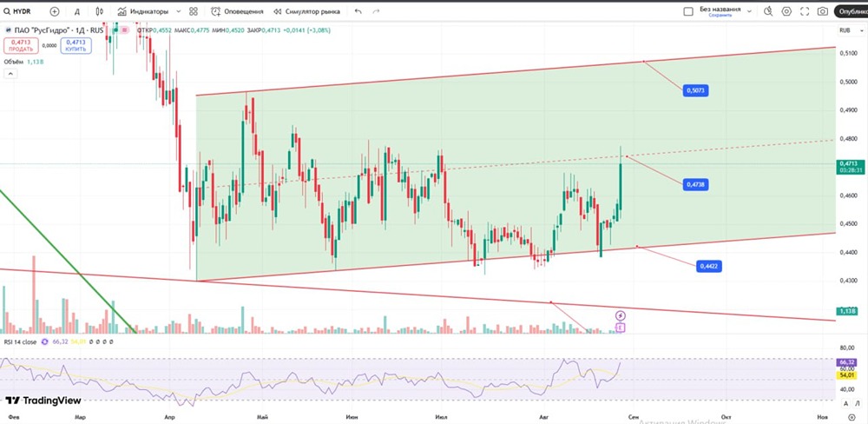Click the 0,4738 price label callout
The height and width of the screenshot is (424, 868).
point(696,184)
